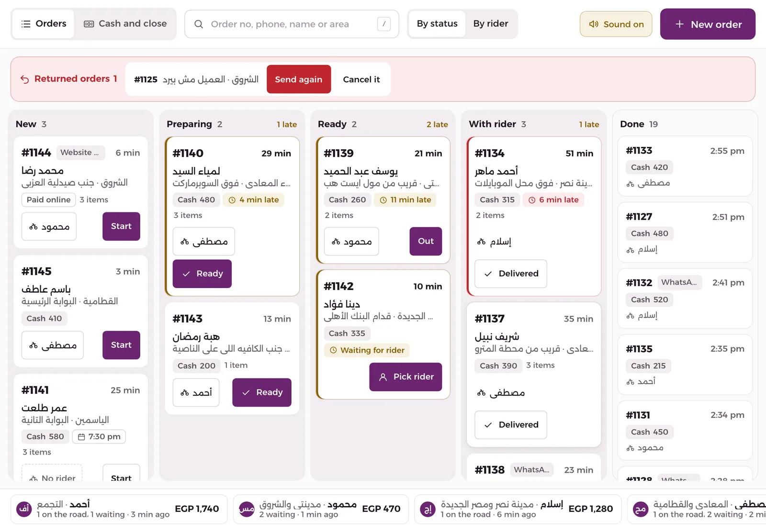Click the Website source tag on #1144
Image resolution: width=766 pixels, height=532 pixels.
[80, 153]
